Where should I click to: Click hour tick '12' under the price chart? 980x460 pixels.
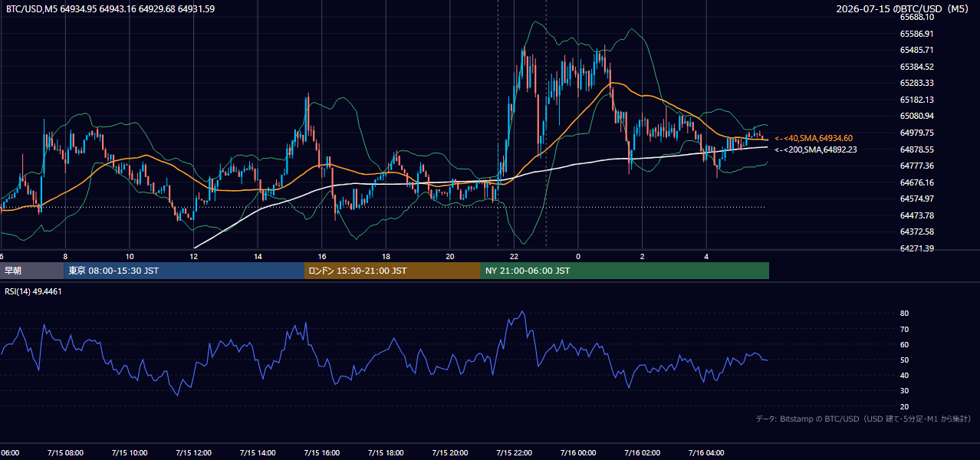pos(193,256)
